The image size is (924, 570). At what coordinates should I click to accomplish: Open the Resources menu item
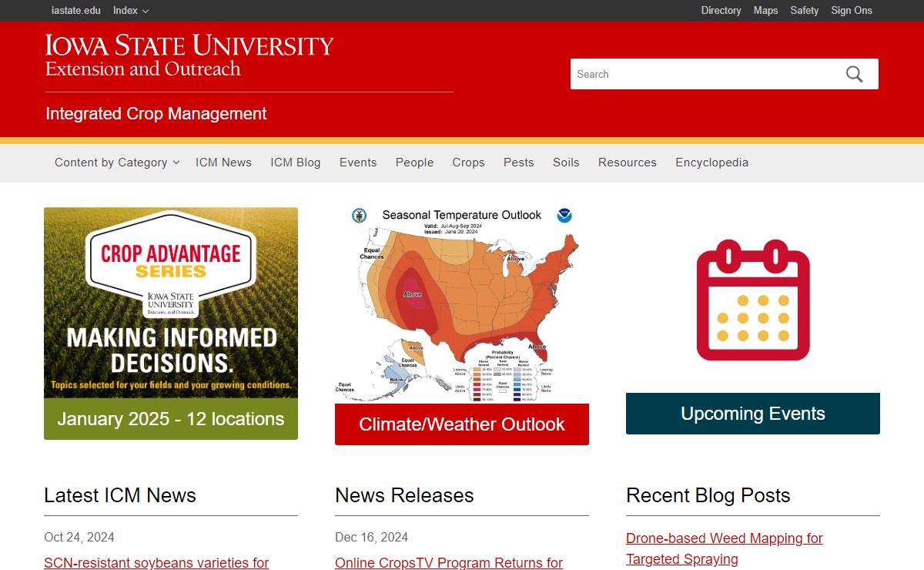click(x=628, y=163)
